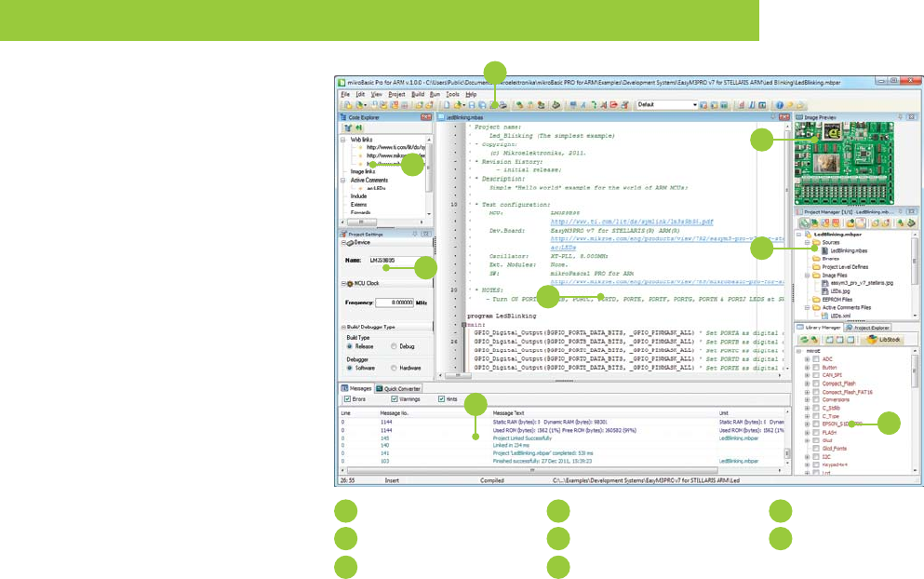
Task: Choose Software debugger option
Action: click(x=350, y=368)
